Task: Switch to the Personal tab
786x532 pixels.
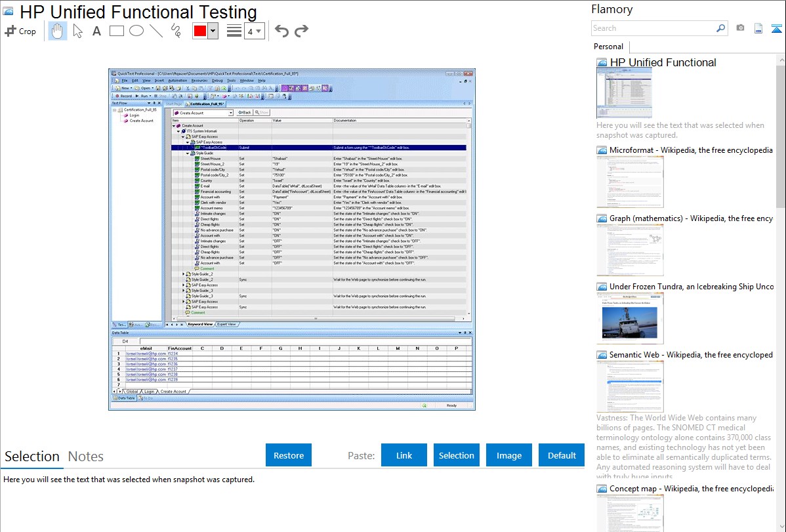Action: click(609, 46)
